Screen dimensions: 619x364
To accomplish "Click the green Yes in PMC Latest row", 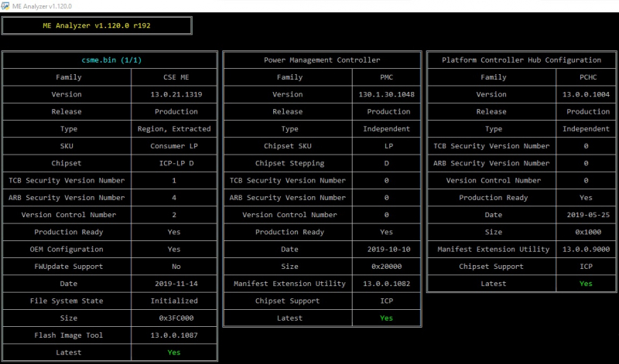I will point(386,318).
